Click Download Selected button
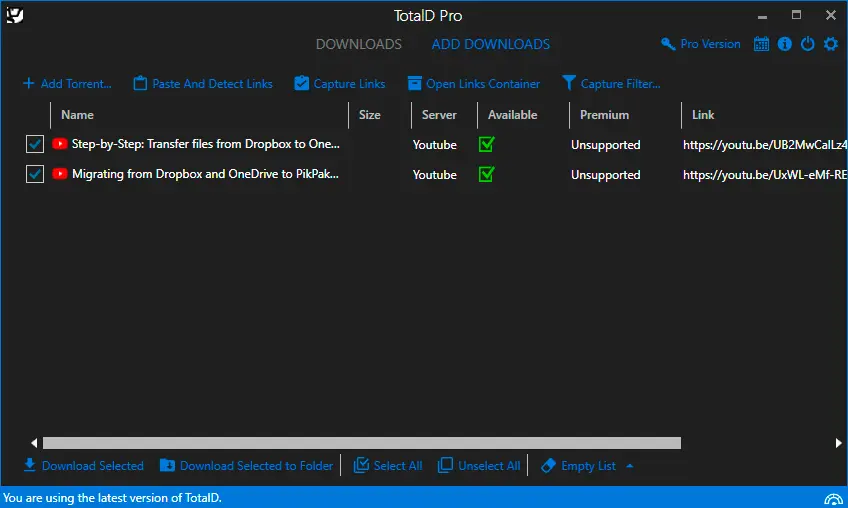 [x=84, y=466]
